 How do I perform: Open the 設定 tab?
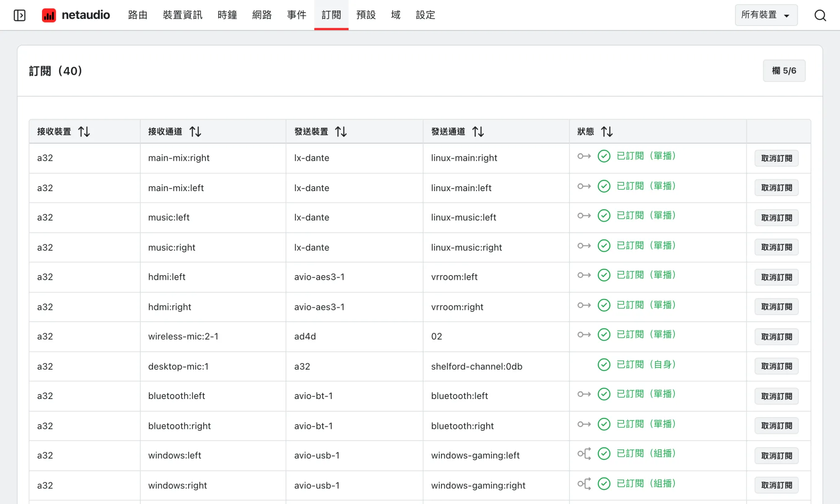[425, 15]
